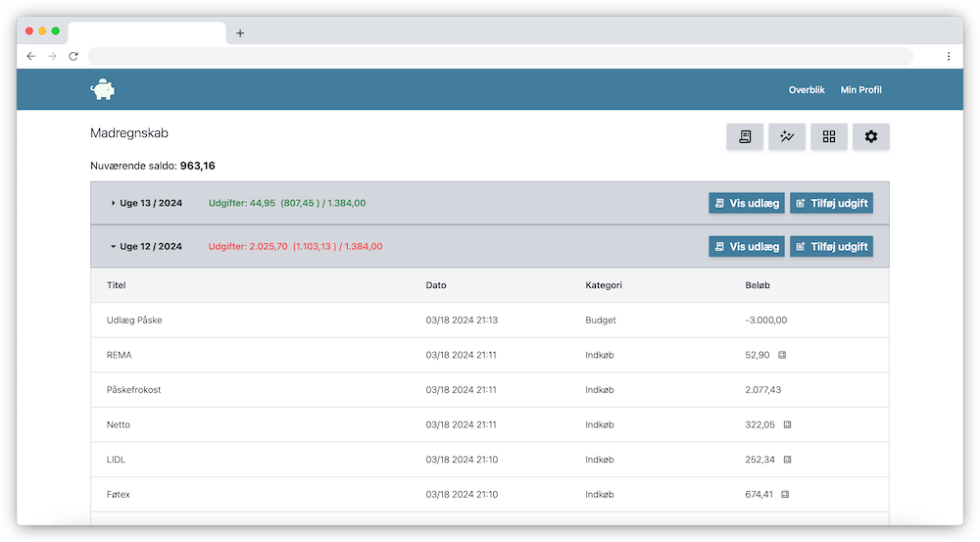The width and height of the screenshot is (980, 542).
Task: Go back with browser back arrow
Action: click(x=31, y=56)
